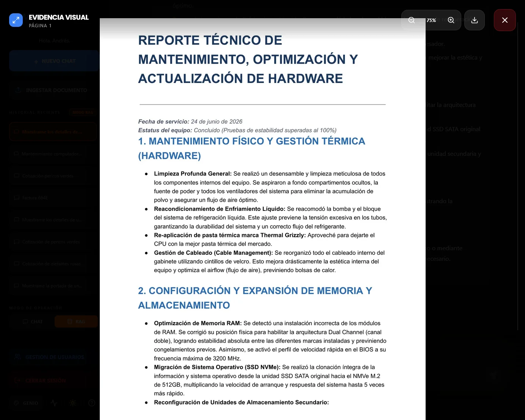Click the Página 1 label

tap(40, 26)
